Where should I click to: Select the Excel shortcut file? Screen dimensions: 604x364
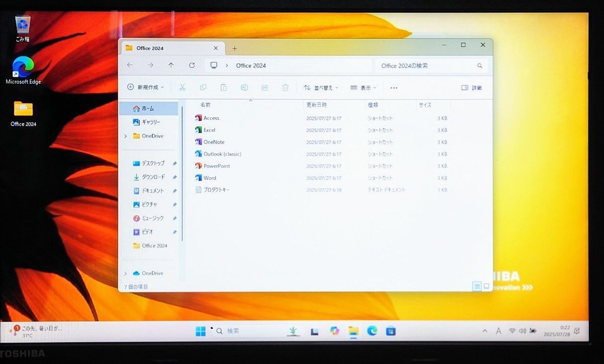click(x=205, y=130)
